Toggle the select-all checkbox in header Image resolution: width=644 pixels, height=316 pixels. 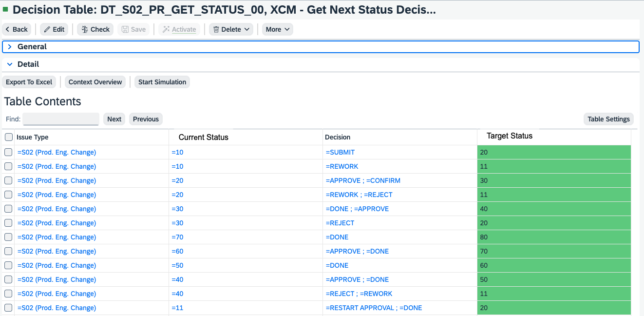9,137
